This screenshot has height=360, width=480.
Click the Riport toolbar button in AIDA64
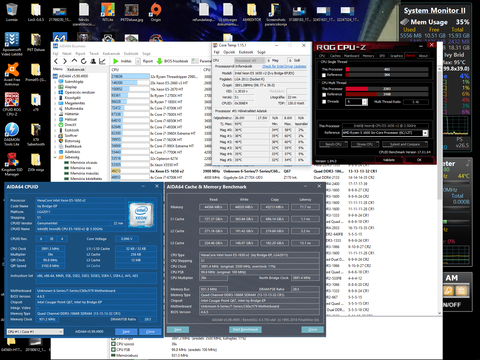pos(144,61)
